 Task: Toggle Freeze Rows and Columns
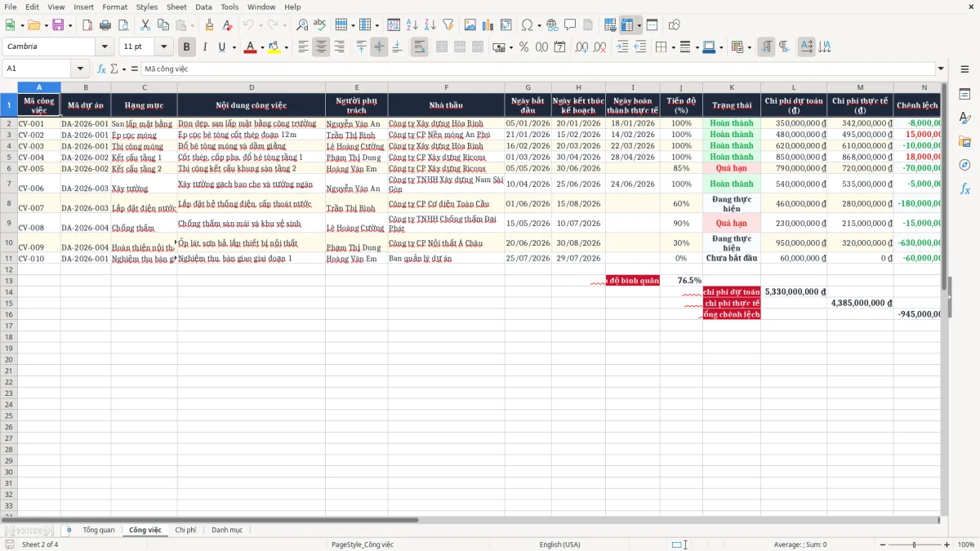click(627, 25)
